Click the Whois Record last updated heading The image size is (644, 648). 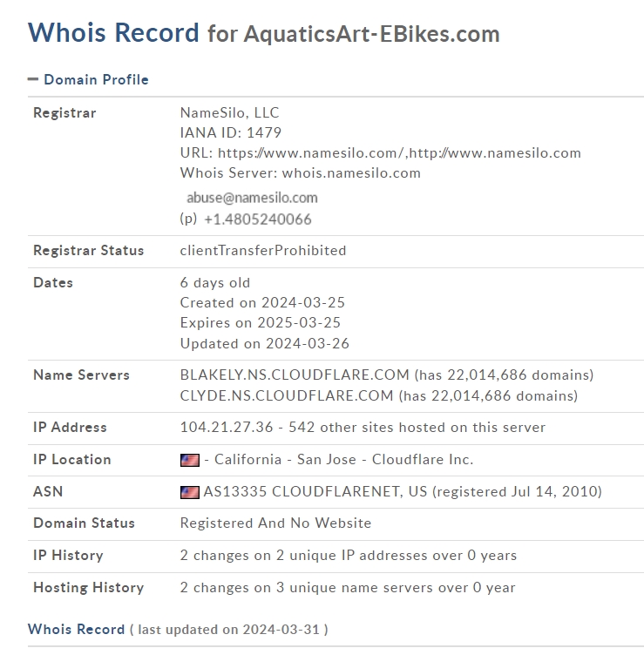(x=178, y=630)
